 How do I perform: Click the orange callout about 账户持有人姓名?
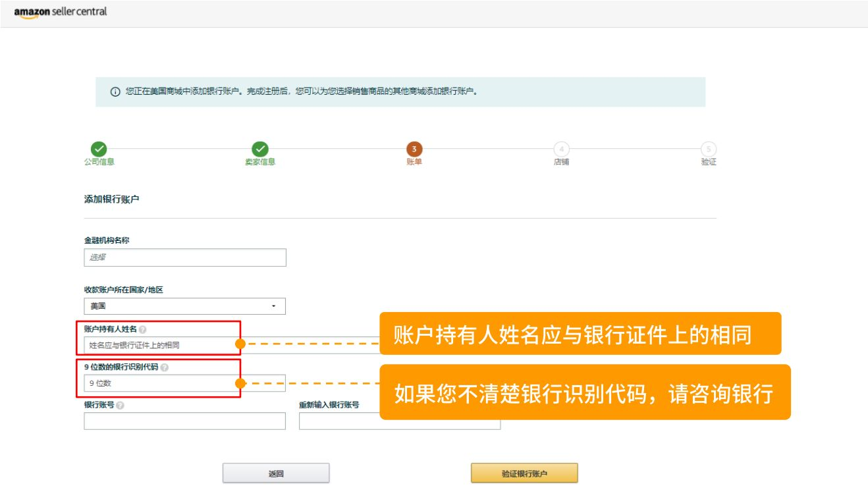[580, 334]
